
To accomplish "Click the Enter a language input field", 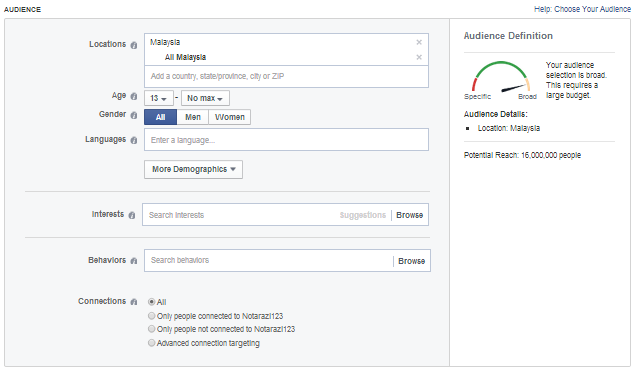I will click(286, 140).
